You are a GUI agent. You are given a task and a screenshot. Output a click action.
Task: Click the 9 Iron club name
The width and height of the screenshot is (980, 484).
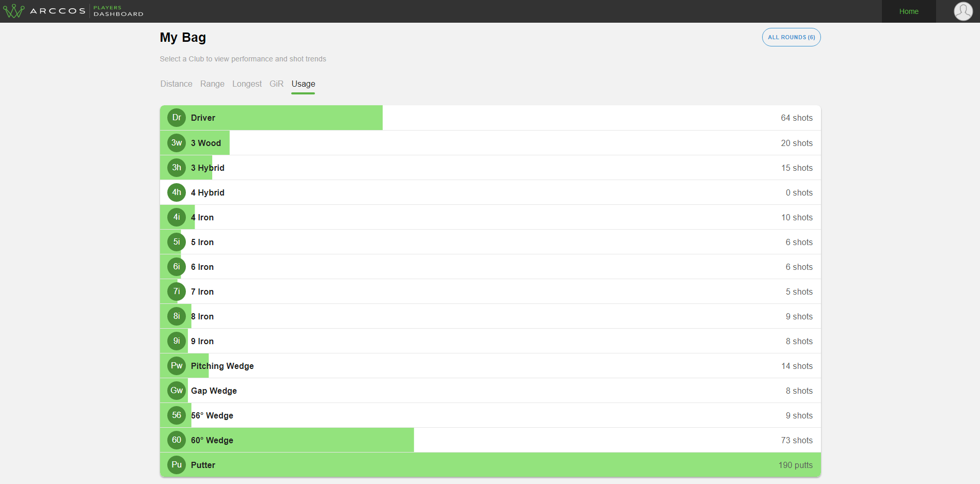(202, 341)
